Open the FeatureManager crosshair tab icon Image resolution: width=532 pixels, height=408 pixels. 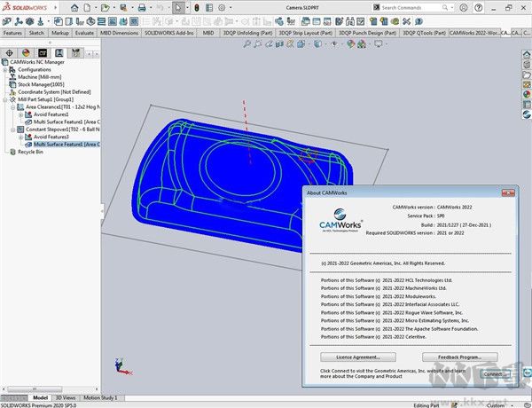click(x=10, y=53)
